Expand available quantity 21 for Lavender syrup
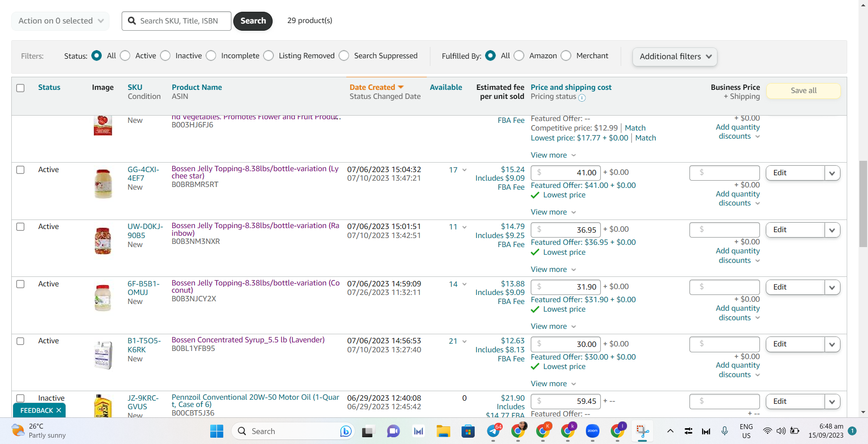The width and height of the screenshot is (868, 444). click(x=464, y=341)
